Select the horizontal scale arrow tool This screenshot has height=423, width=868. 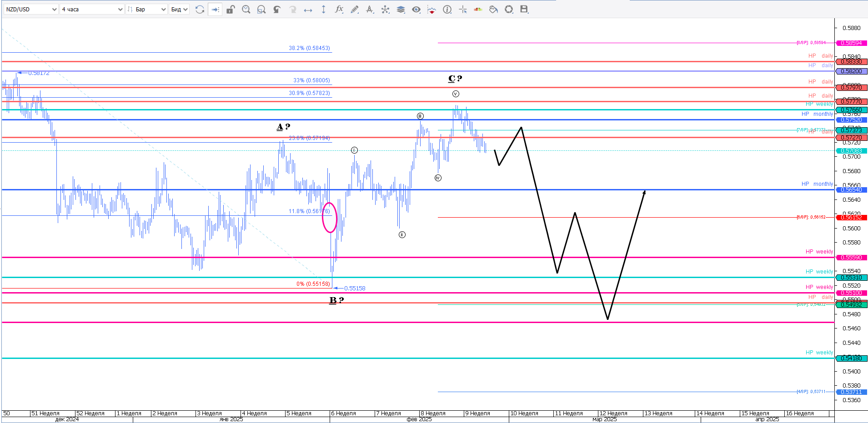click(308, 10)
